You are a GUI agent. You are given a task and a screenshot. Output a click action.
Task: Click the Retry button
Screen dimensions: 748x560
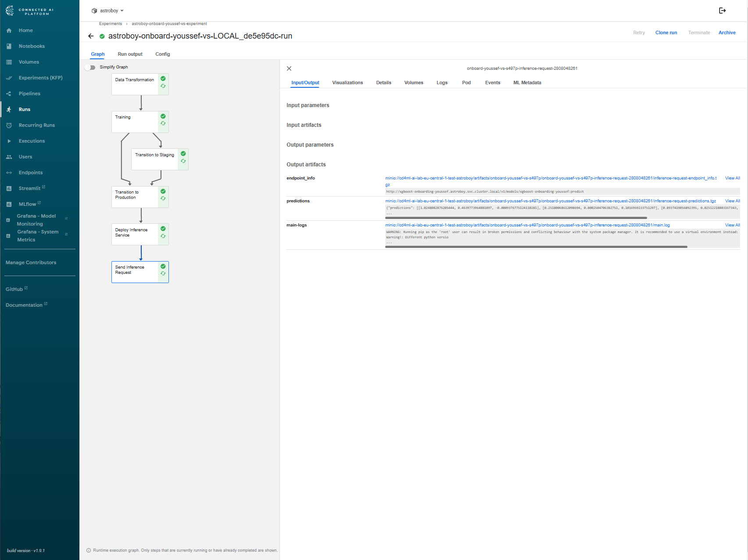pyautogui.click(x=639, y=32)
